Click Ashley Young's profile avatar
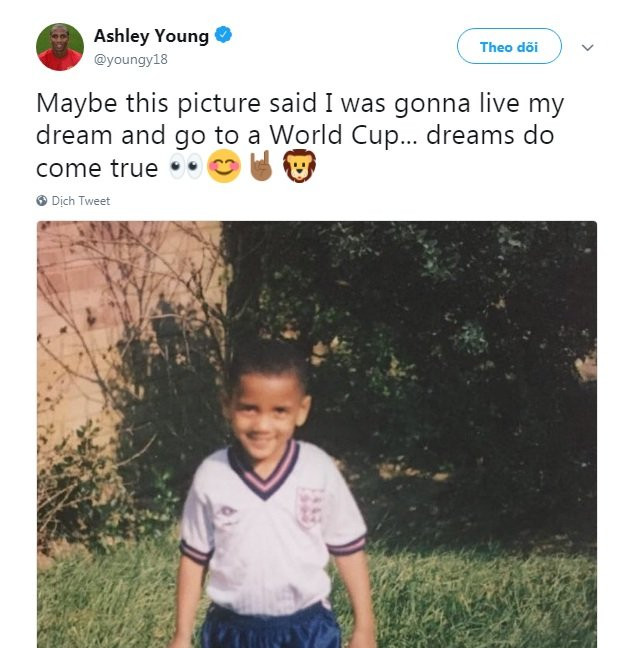The width and height of the screenshot is (624, 648). click(x=60, y=46)
